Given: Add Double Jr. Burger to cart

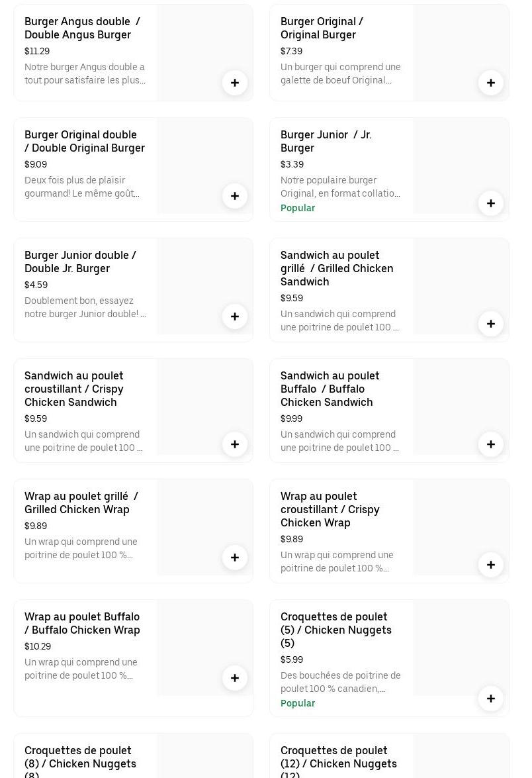Looking at the screenshot, I should pos(235,316).
